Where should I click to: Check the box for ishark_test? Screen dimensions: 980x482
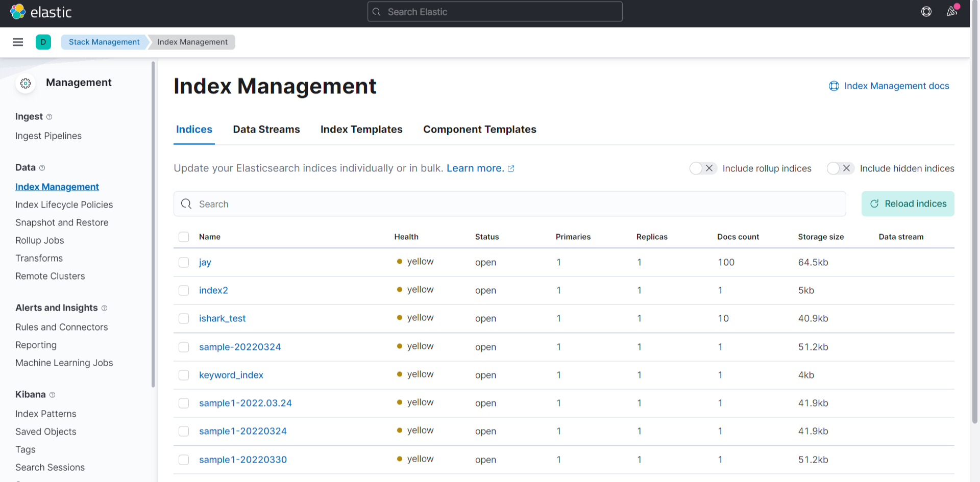(184, 318)
